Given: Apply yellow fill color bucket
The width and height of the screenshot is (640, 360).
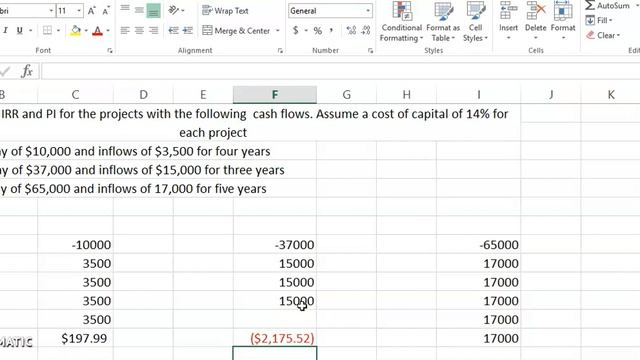Looking at the screenshot, I should 76,30.
